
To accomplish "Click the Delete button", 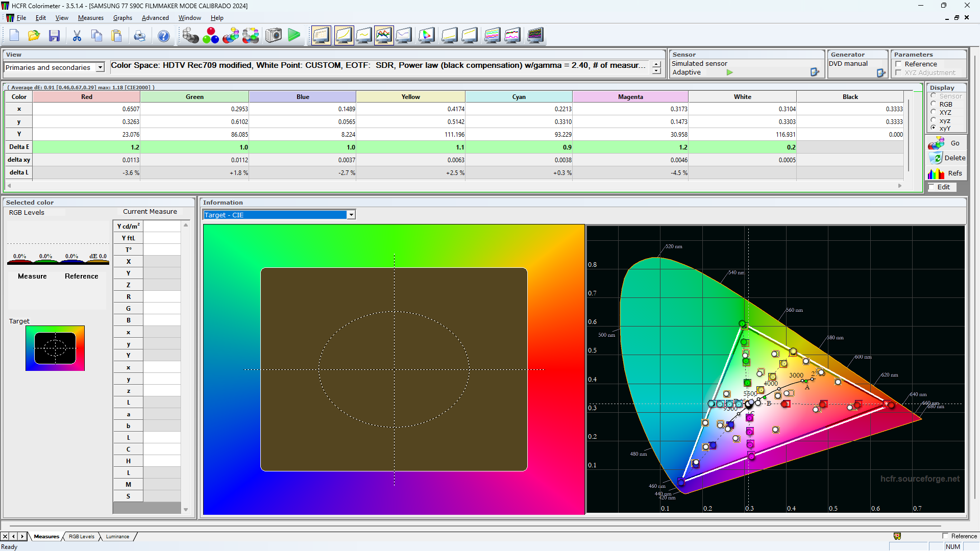I will (947, 158).
